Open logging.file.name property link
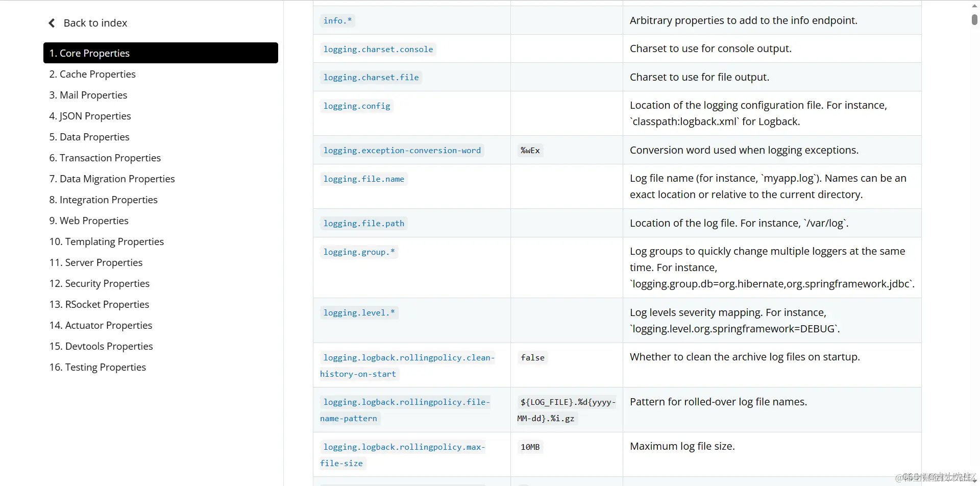This screenshot has width=980, height=486. click(x=364, y=179)
